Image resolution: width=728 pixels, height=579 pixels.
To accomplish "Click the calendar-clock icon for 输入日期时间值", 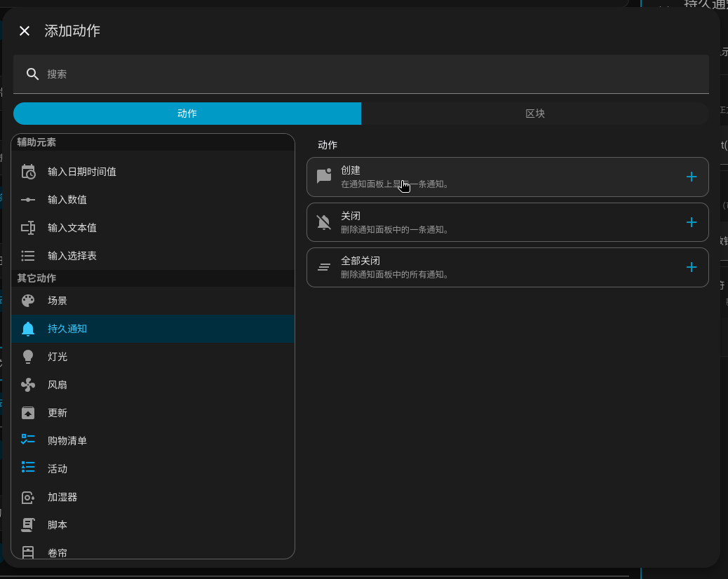I will point(28,172).
